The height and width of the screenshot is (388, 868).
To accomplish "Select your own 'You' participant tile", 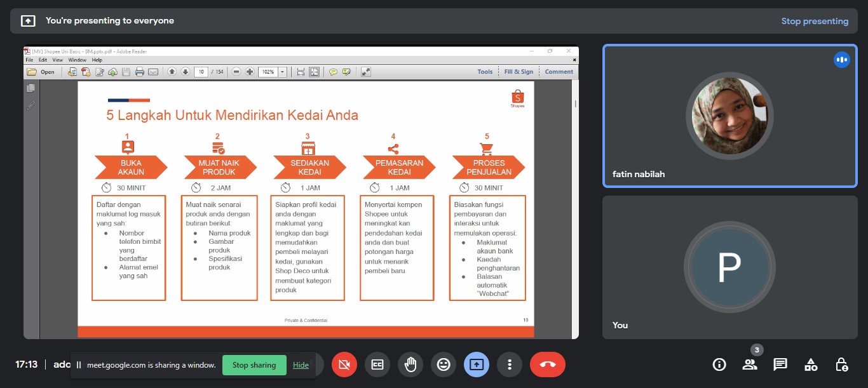I will tap(730, 267).
